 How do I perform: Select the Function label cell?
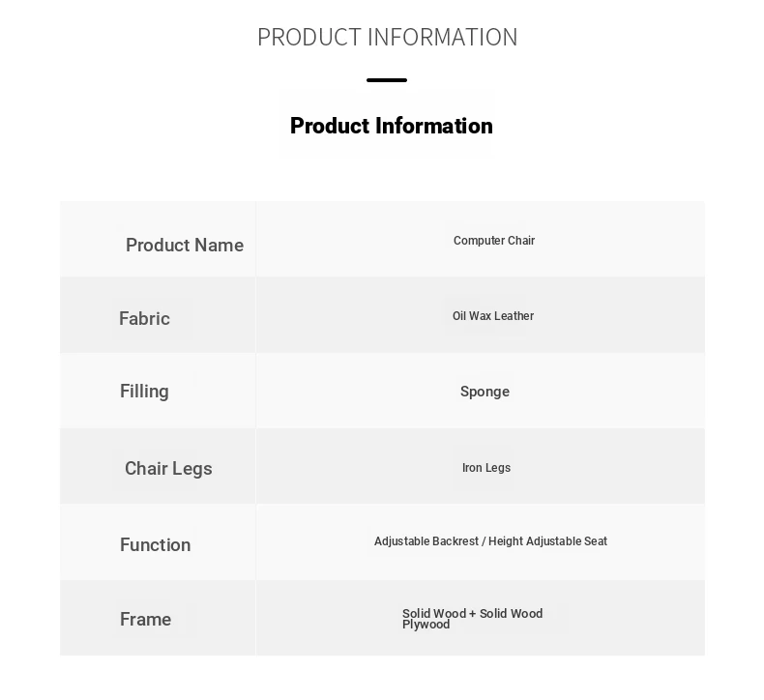(x=158, y=542)
